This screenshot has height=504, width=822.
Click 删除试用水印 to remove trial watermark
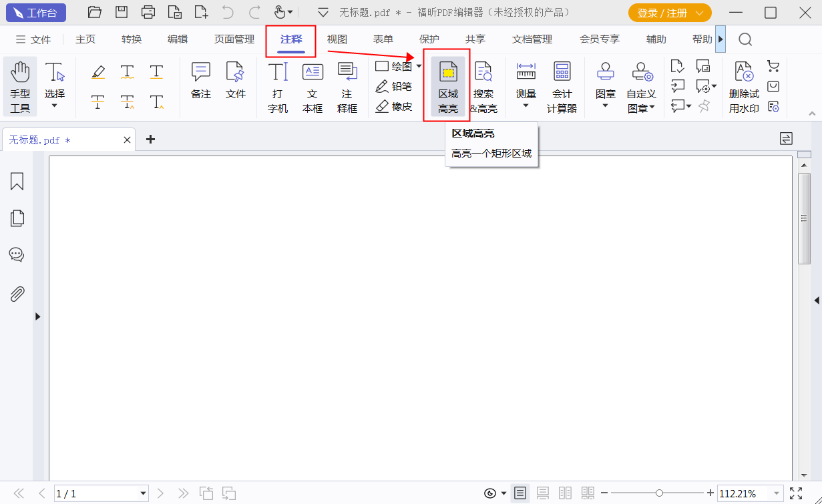[x=743, y=86]
